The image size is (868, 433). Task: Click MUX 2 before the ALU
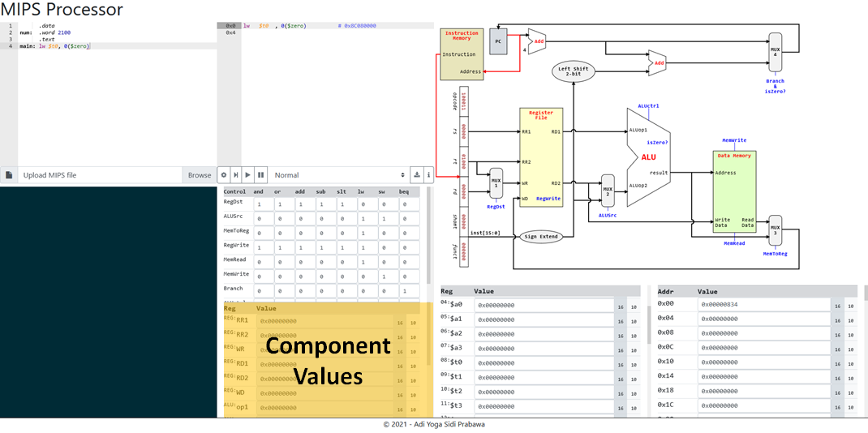(608, 190)
